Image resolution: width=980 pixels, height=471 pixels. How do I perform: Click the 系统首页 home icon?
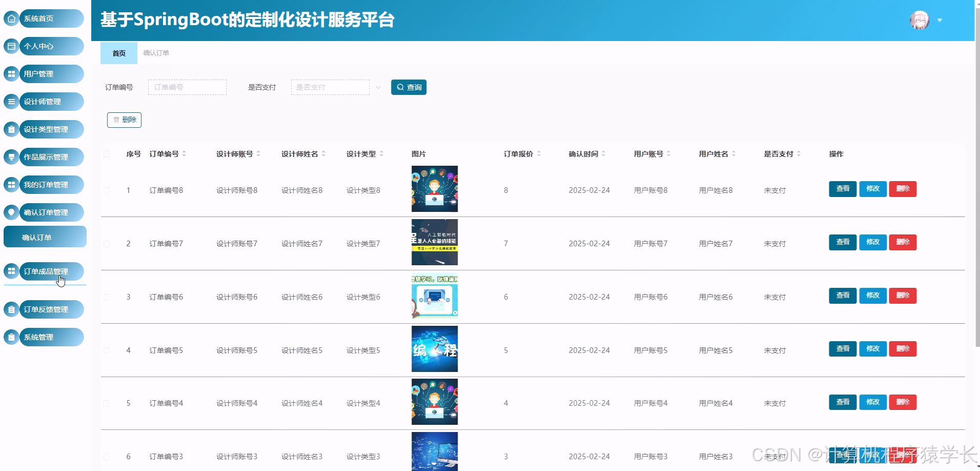(x=11, y=18)
